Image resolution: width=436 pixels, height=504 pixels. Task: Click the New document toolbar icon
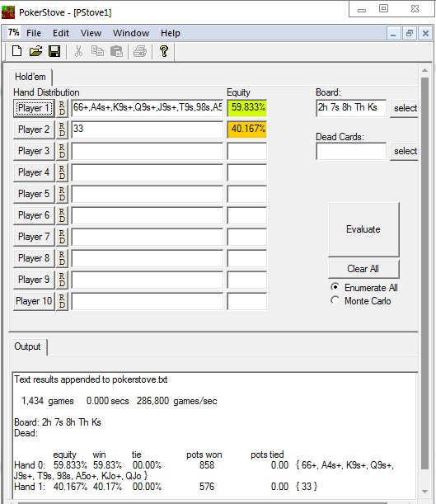tap(16, 51)
